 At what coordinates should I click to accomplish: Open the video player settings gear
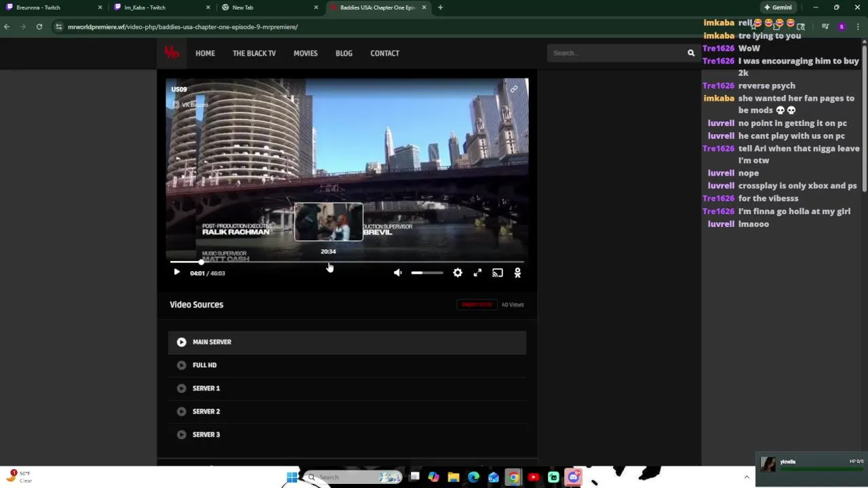458,272
